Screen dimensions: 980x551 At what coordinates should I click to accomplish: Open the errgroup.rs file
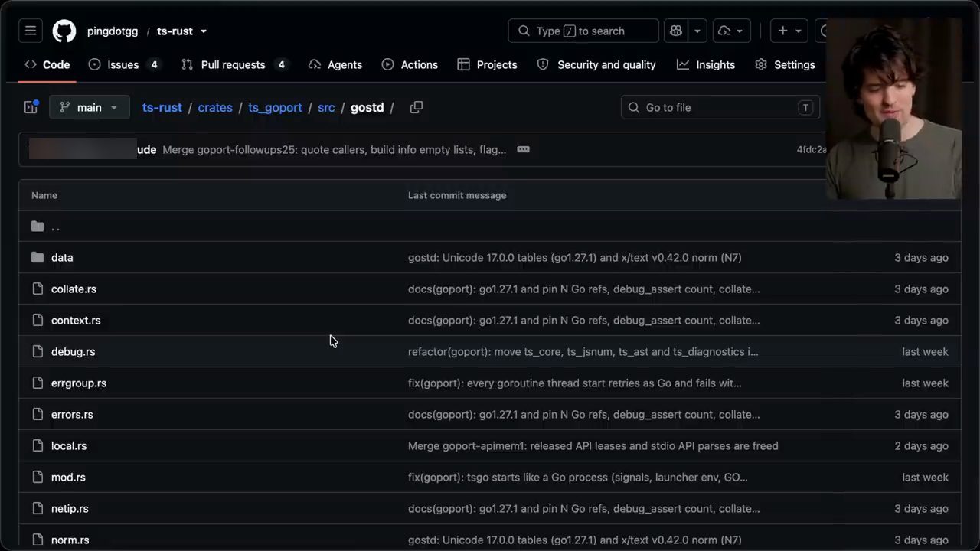79,383
